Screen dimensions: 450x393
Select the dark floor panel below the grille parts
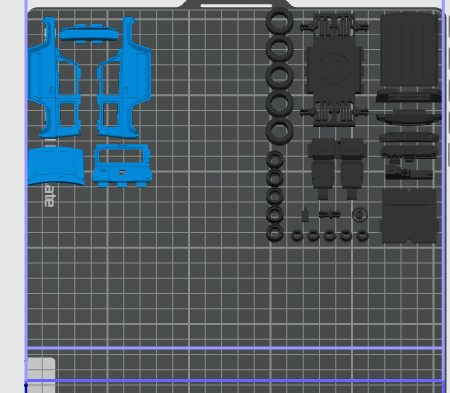coord(409,216)
